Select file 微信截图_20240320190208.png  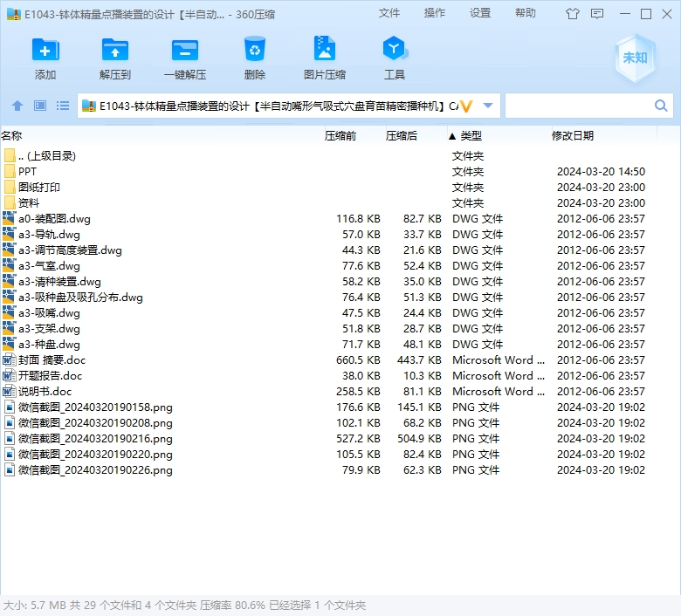[x=95, y=423]
